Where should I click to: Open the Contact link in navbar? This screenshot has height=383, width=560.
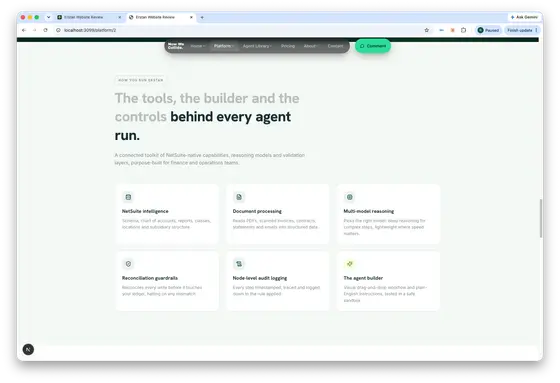(335, 46)
